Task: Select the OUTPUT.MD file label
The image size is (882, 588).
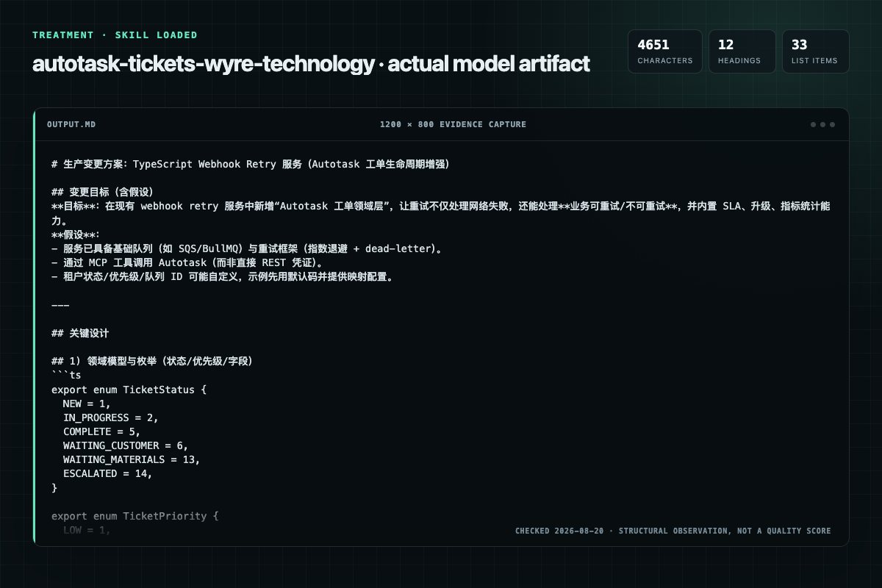Action: [71, 124]
